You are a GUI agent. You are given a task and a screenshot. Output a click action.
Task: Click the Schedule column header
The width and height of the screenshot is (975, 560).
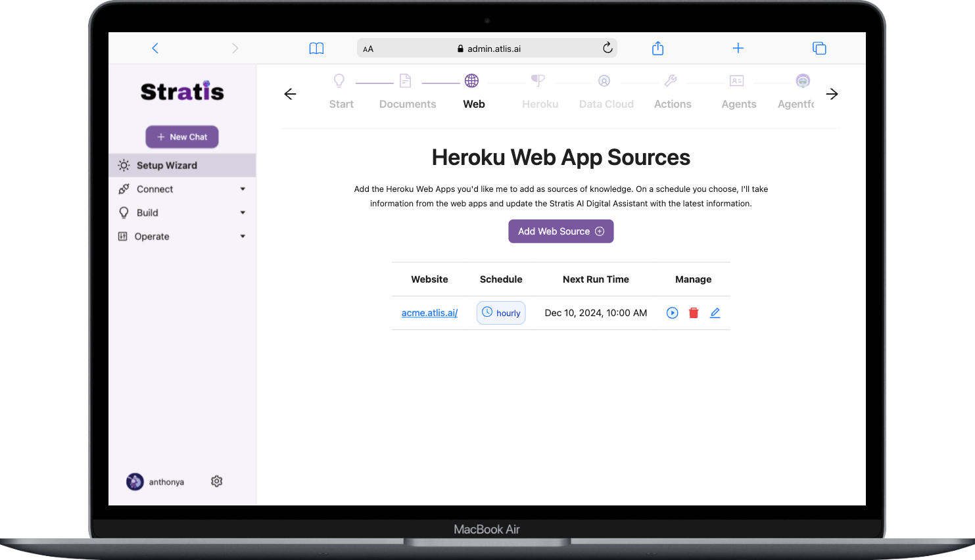[501, 279]
